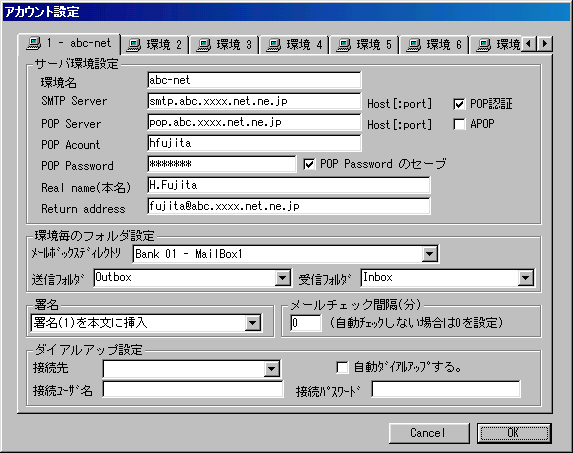Expand the Bank 01 - MailBox1 dropdown
573x453 pixels.
[429, 254]
